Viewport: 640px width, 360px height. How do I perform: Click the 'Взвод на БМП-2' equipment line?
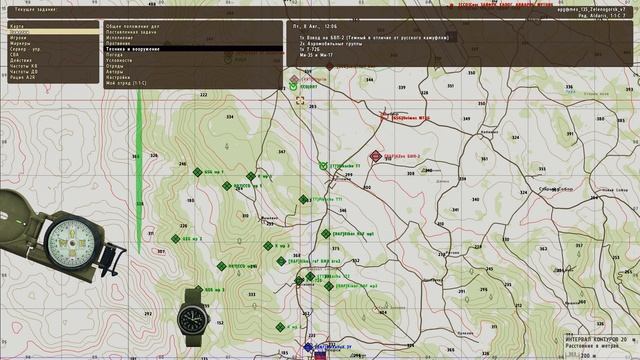pyautogui.click(x=374, y=38)
